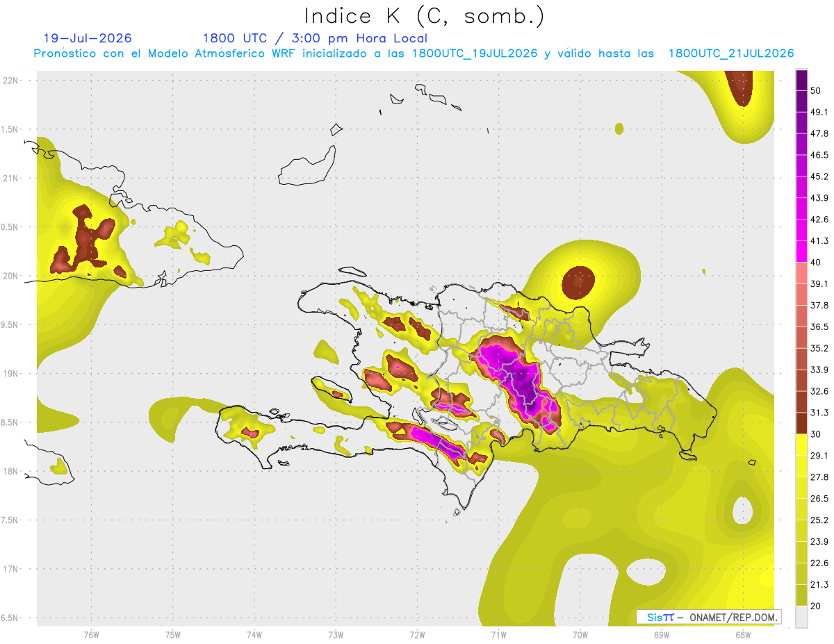Click the legend value "42.6"
Viewport: 834px width, 644px height.
(819, 220)
